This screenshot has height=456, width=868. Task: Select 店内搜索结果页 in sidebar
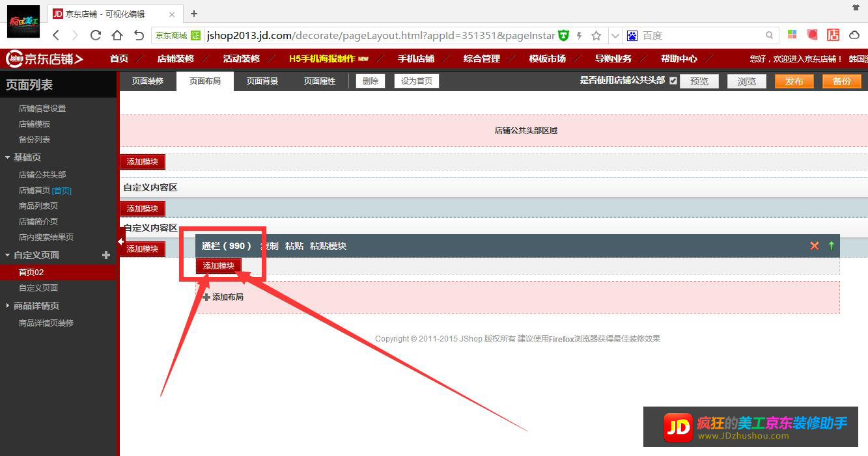click(x=46, y=237)
